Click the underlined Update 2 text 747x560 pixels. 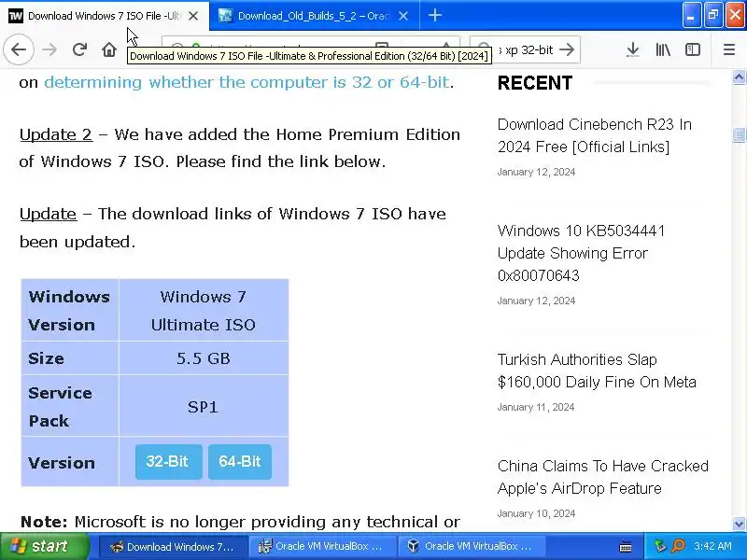point(56,134)
